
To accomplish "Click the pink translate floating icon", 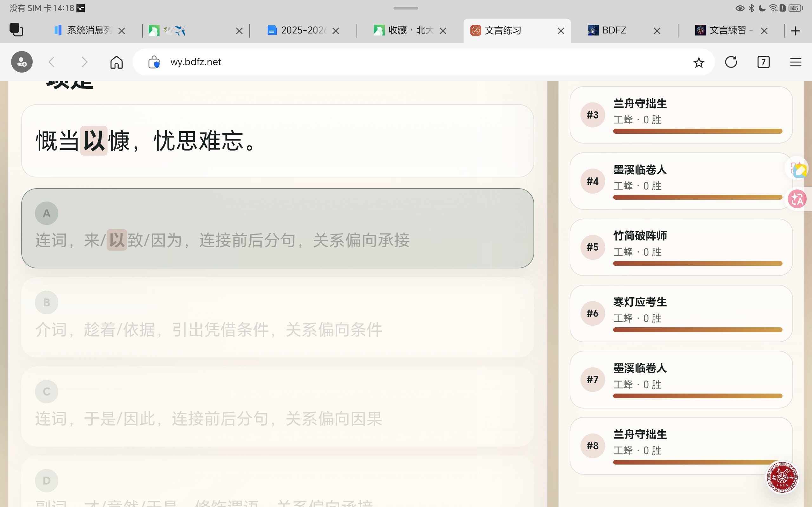I will [x=797, y=199].
